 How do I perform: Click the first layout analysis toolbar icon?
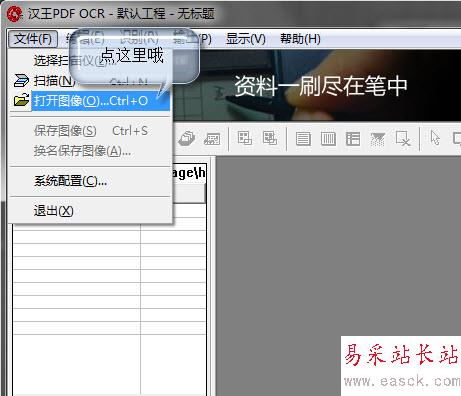pyautogui.click(x=245, y=138)
